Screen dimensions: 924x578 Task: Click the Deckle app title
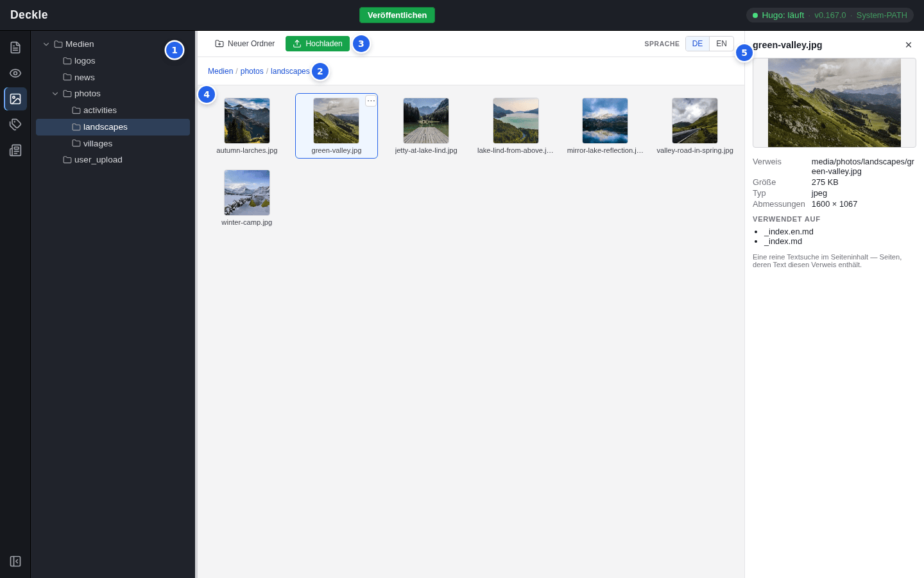pyautogui.click(x=29, y=15)
